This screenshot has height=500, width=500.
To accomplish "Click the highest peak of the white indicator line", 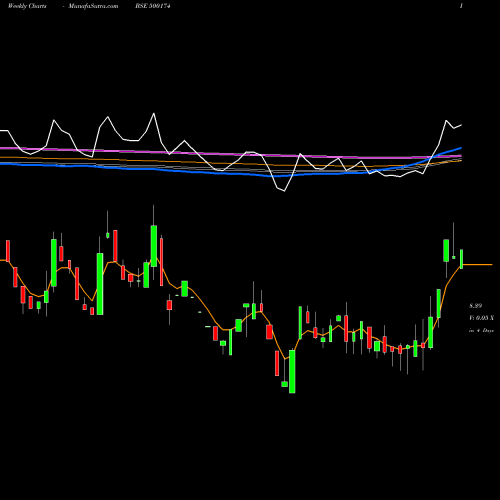I will click(154, 114).
